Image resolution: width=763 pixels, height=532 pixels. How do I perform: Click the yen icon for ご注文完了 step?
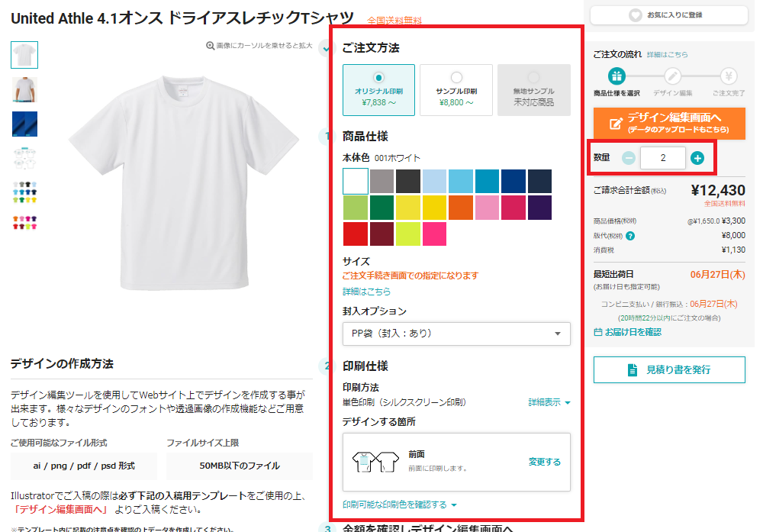click(728, 76)
